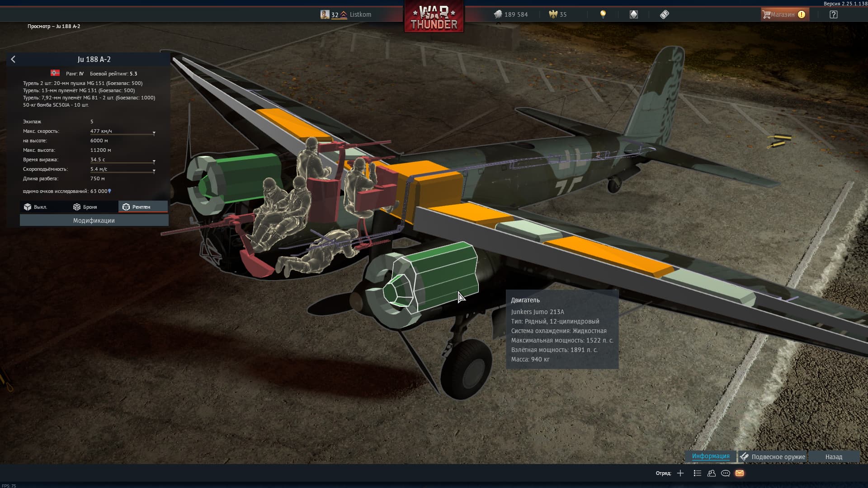This screenshot has width=868, height=488.
Task: Open the Подвесное оружие tab
Action: [773, 457]
